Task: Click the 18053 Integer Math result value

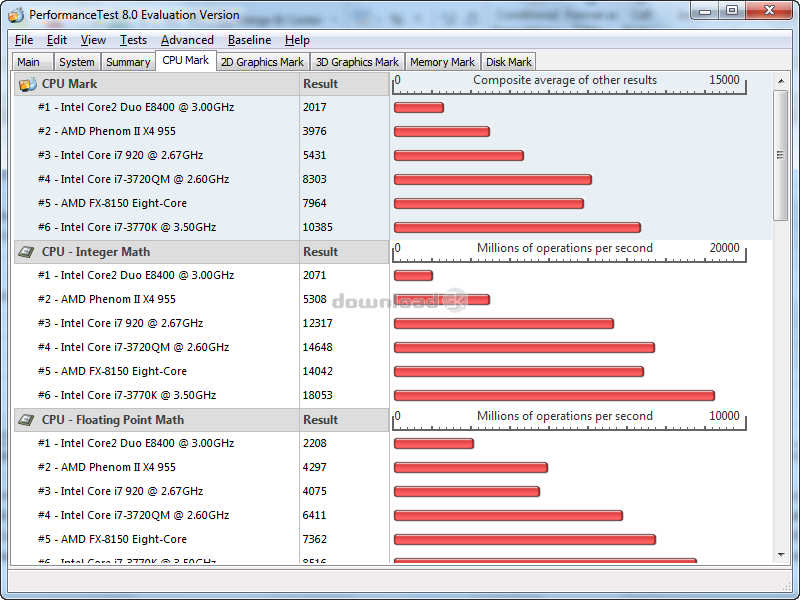Action: pos(317,395)
